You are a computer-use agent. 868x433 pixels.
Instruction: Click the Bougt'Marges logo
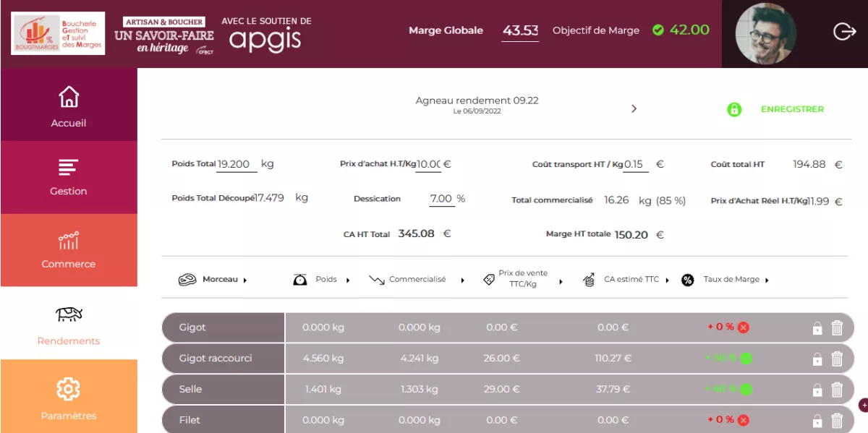[x=58, y=33]
